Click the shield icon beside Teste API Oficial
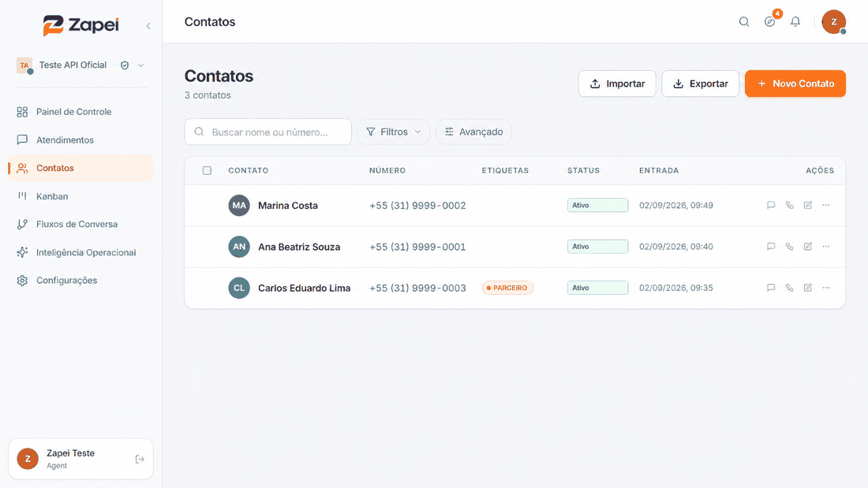 125,65
